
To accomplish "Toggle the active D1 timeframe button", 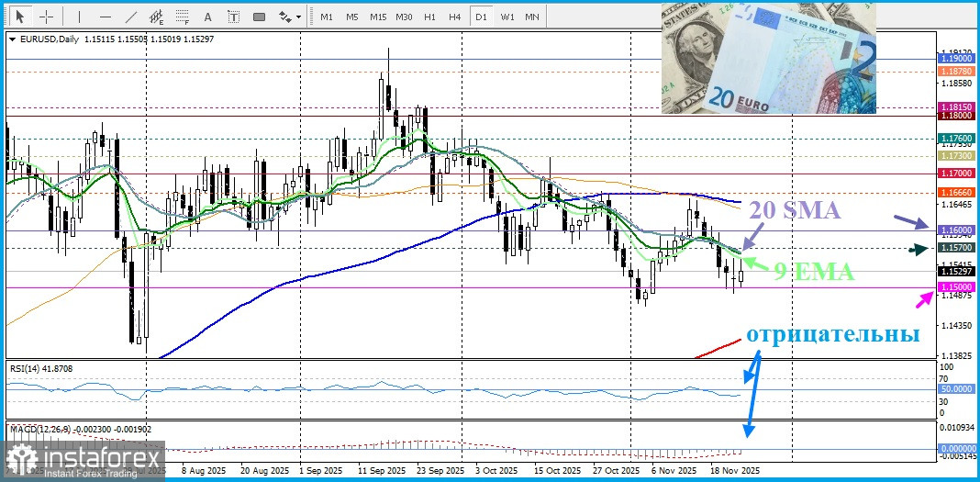I will [x=481, y=17].
